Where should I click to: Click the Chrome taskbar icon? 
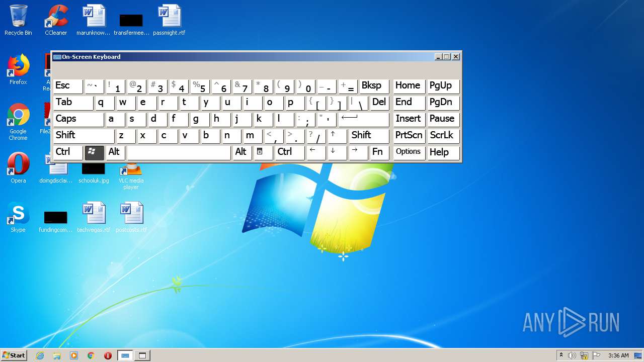pyautogui.click(x=91, y=355)
